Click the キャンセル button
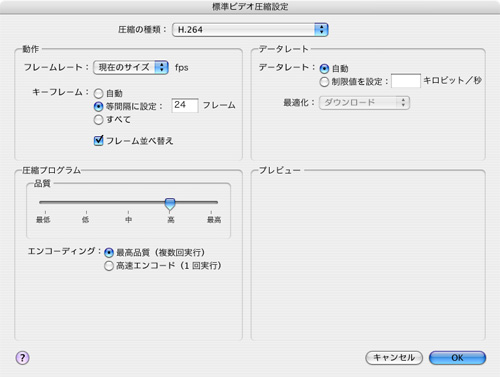 394,358
